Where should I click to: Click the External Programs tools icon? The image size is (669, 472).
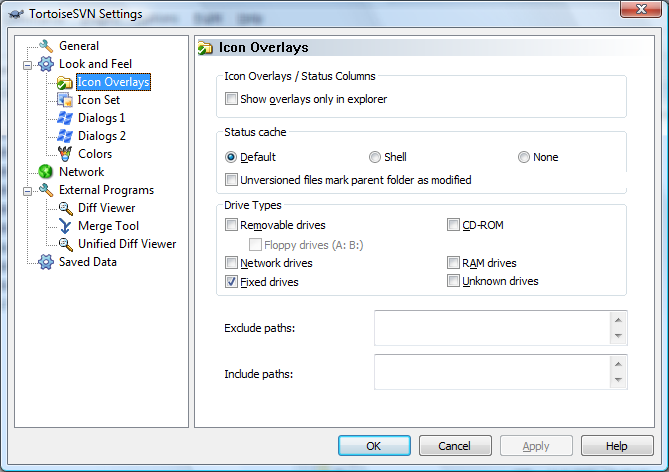46,190
